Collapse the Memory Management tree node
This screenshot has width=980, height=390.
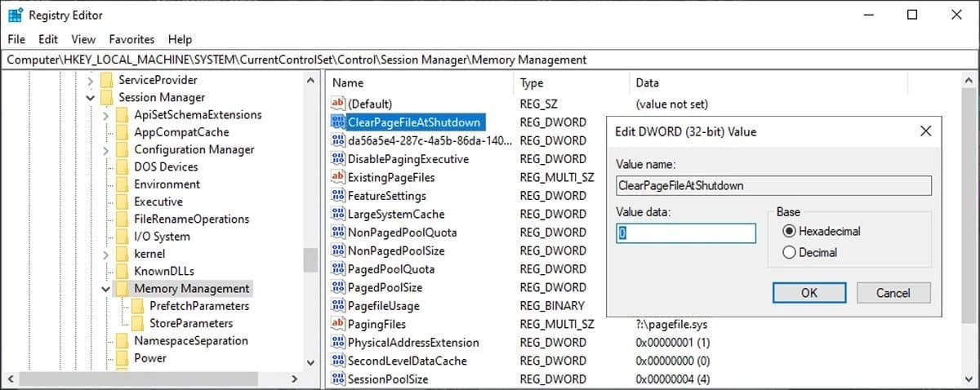tap(105, 289)
